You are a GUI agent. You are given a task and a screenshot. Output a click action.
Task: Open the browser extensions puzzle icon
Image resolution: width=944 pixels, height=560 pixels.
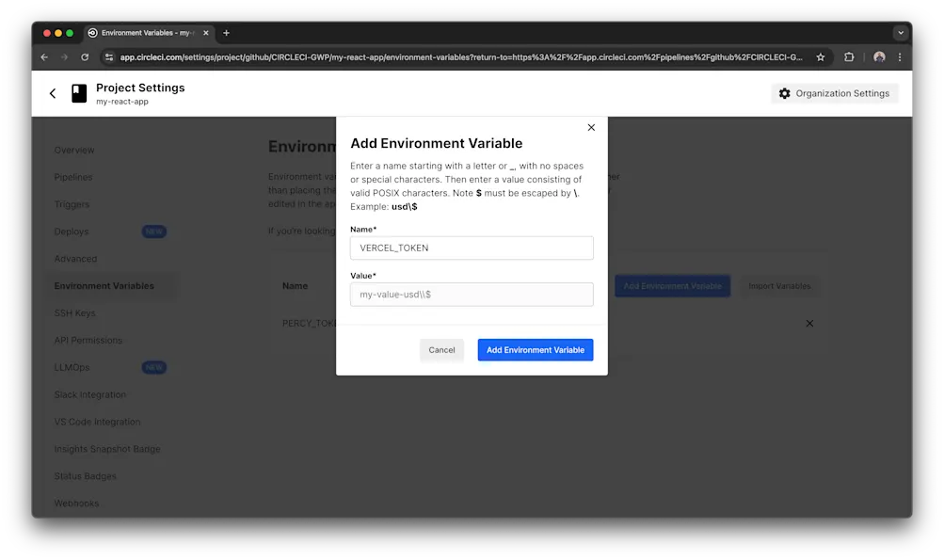click(x=848, y=56)
